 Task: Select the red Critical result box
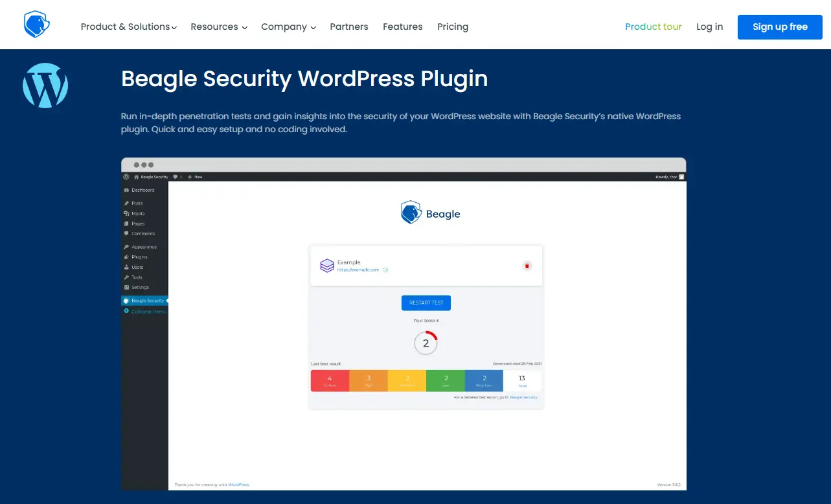tap(330, 380)
